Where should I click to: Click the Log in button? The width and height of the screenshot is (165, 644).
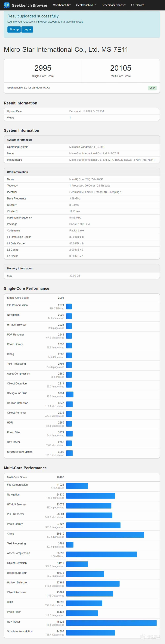point(27,29)
